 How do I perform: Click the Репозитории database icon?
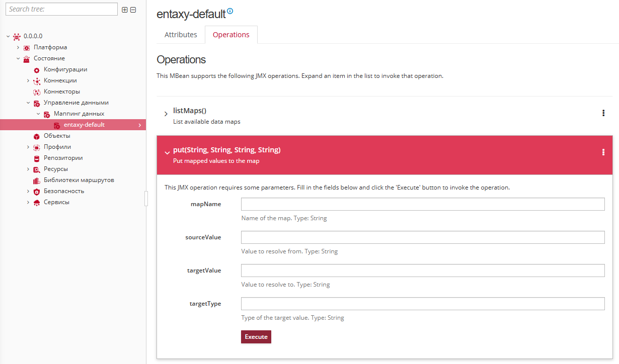point(36,158)
